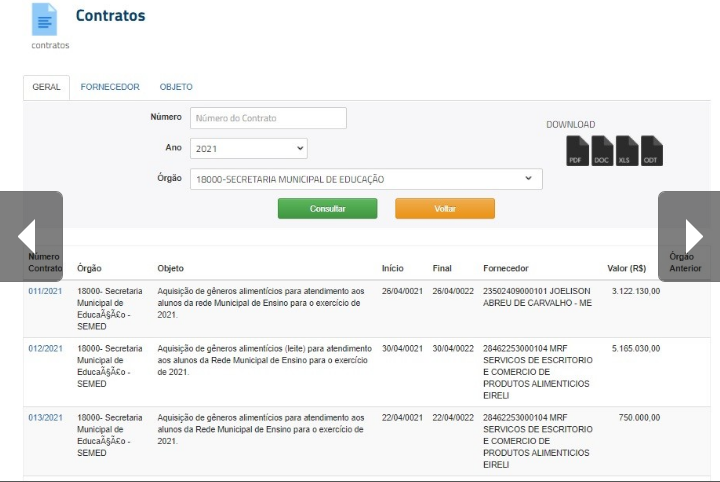Go to next slide with right arrow
Image resolution: width=720 pixels, height=482 pixels.
click(x=689, y=236)
